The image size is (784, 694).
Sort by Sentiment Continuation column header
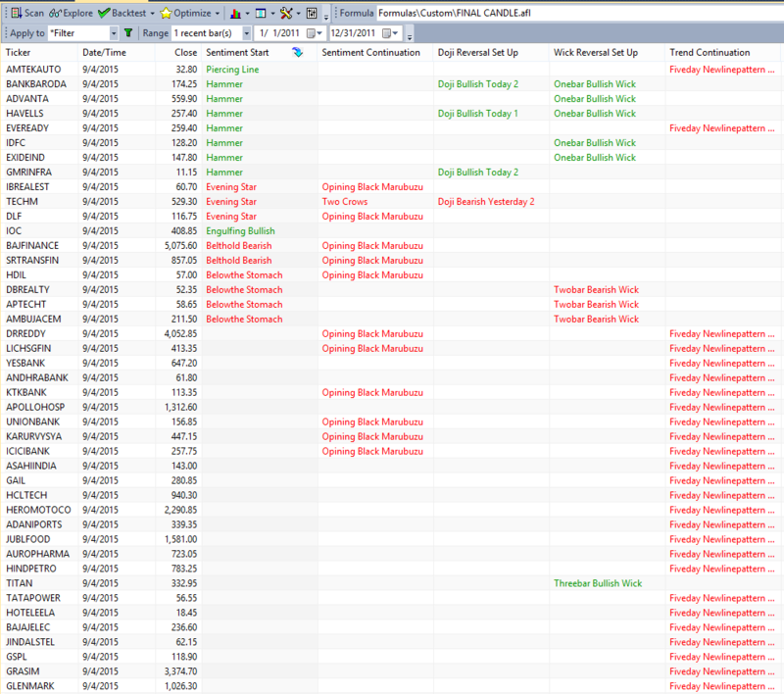pos(375,53)
